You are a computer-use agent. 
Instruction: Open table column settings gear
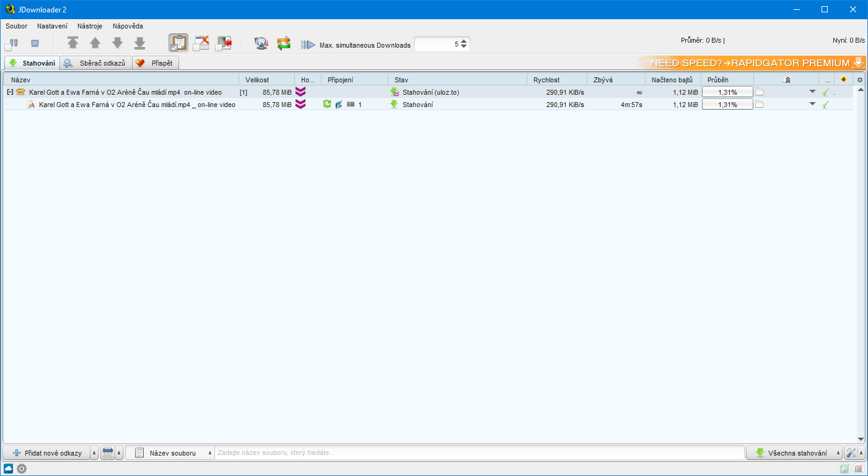[x=859, y=80]
